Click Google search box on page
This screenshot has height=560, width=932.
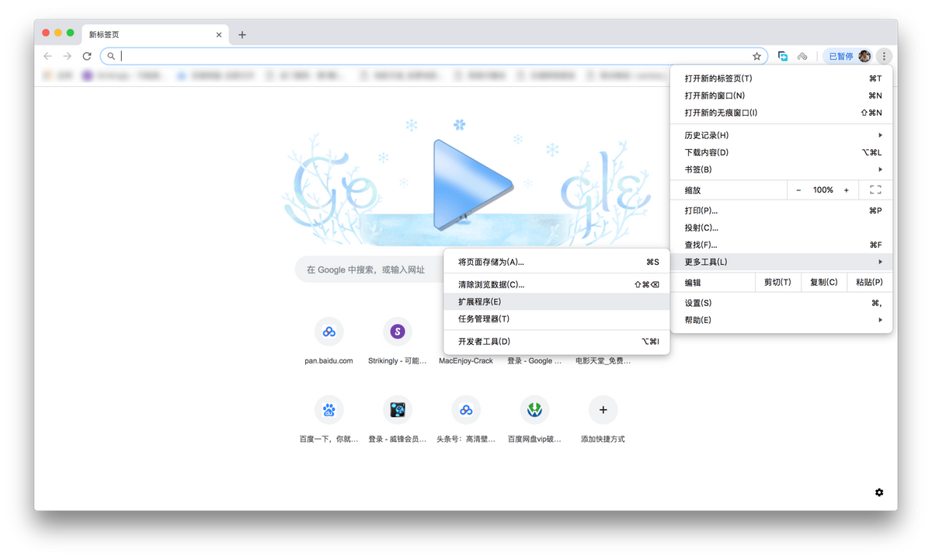(370, 270)
